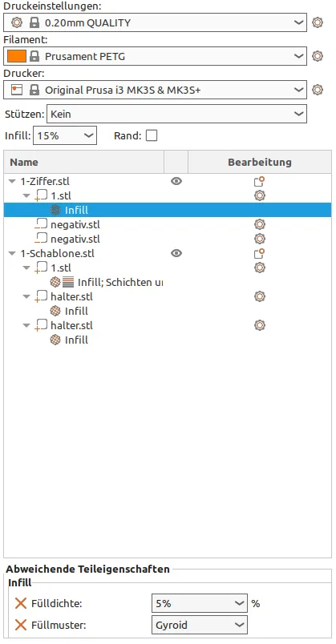Click the orange filament color swatch
The width and height of the screenshot is (336, 644).
pyautogui.click(x=17, y=56)
